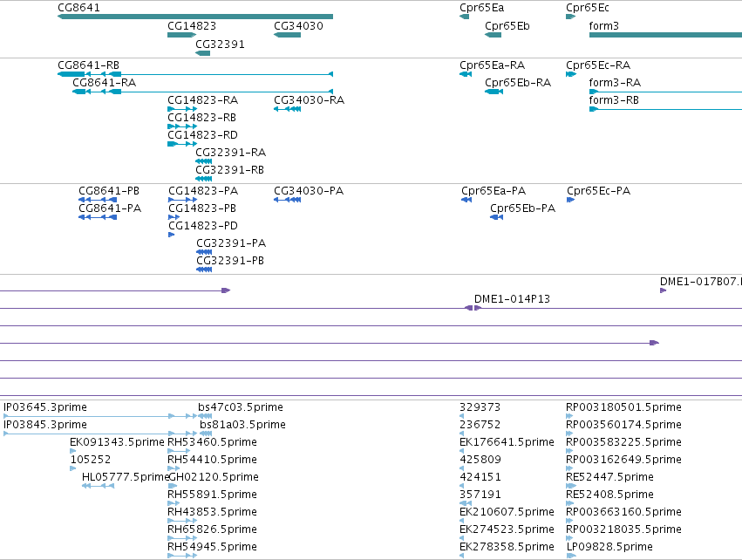The width and height of the screenshot is (742, 560).
Task: Open the RH54410.5prime EST entry
Action: tap(212, 460)
